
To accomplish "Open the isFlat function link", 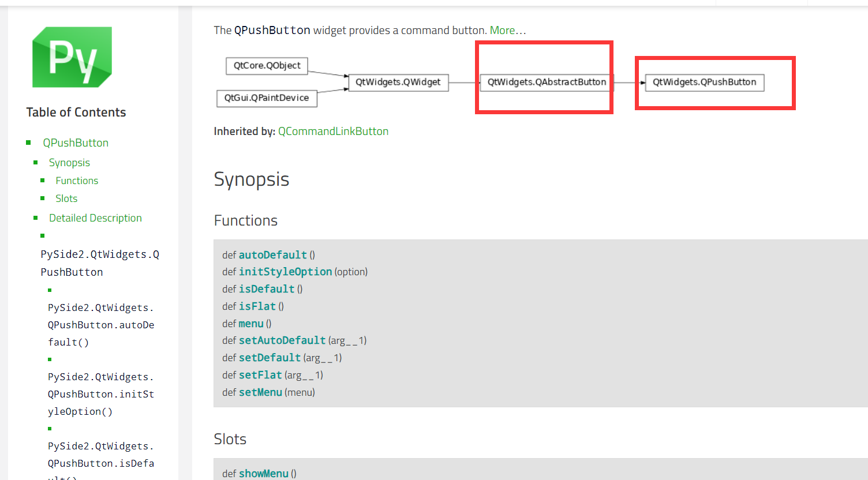I will [x=257, y=306].
